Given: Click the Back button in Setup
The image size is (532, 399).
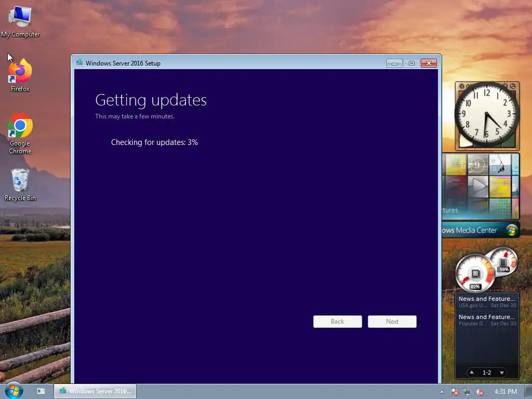Looking at the screenshot, I should coord(337,322).
